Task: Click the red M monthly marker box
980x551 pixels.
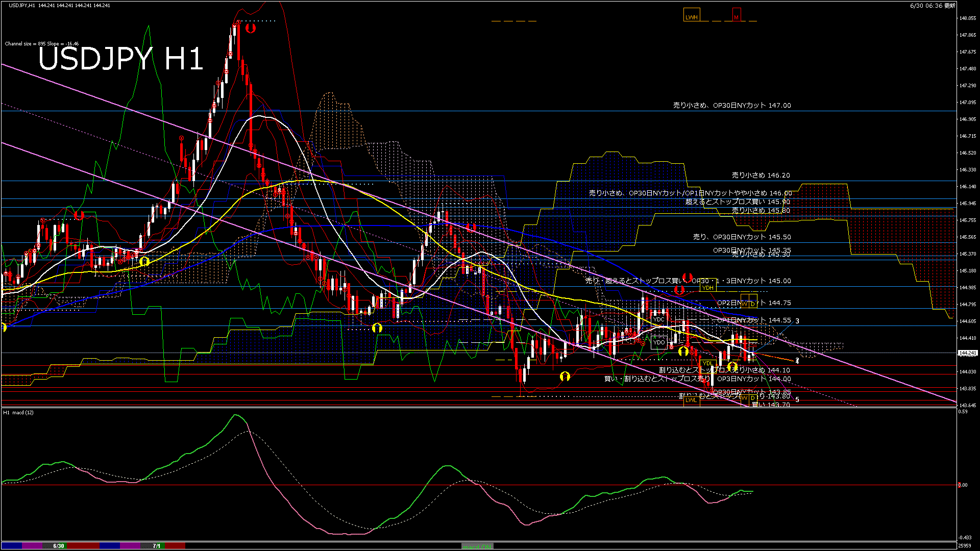Action: point(736,15)
